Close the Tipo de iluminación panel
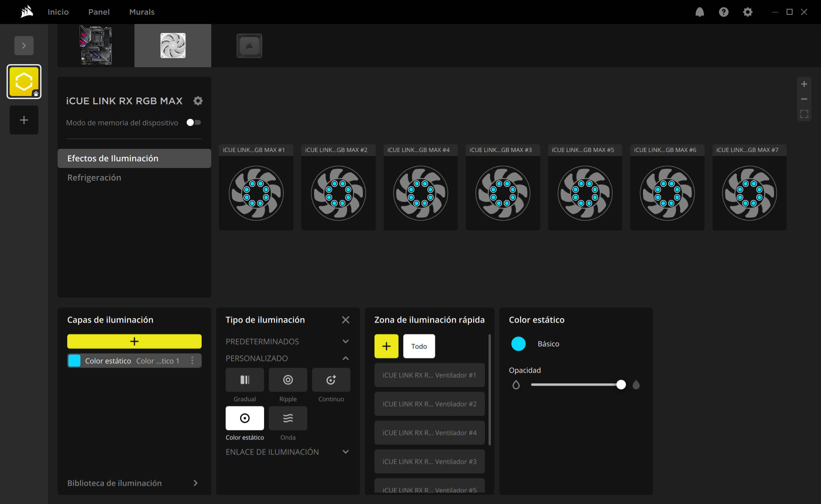 pos(346,320)
